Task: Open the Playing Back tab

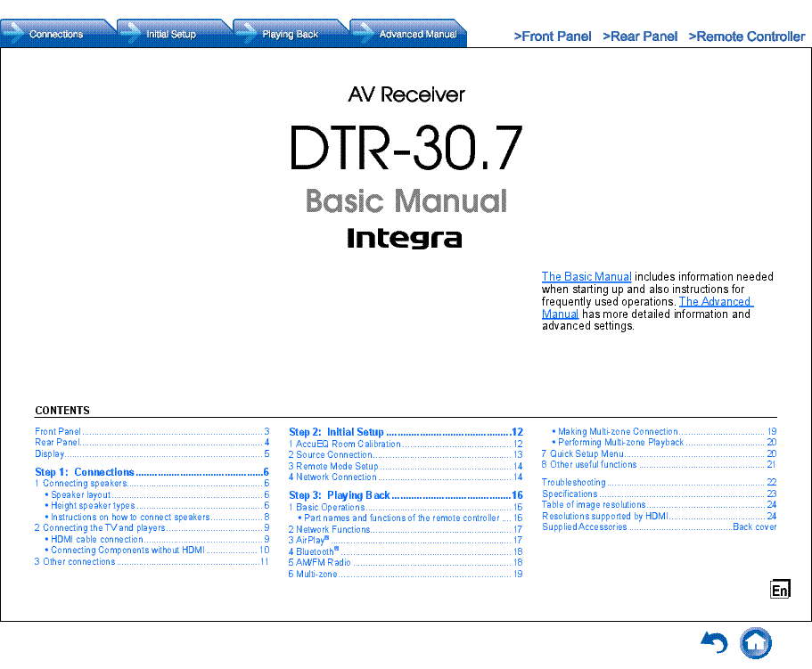Action: point(290,34)
